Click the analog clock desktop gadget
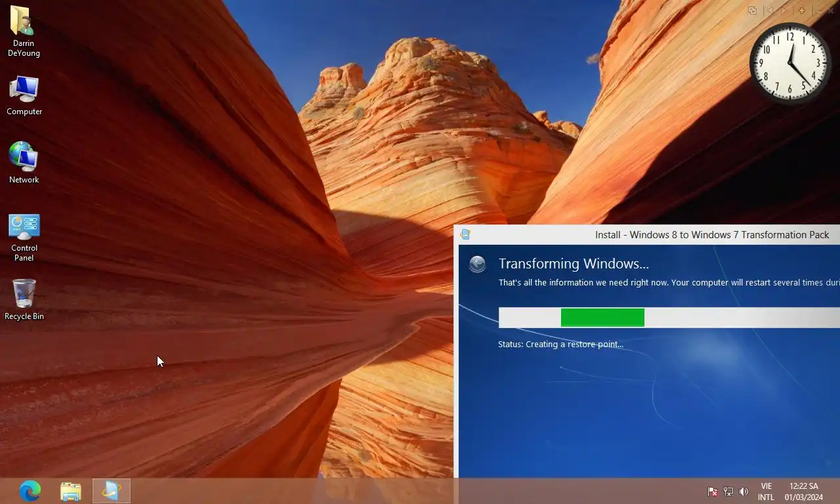Screen dimensions: 840x504 [790, 63]
